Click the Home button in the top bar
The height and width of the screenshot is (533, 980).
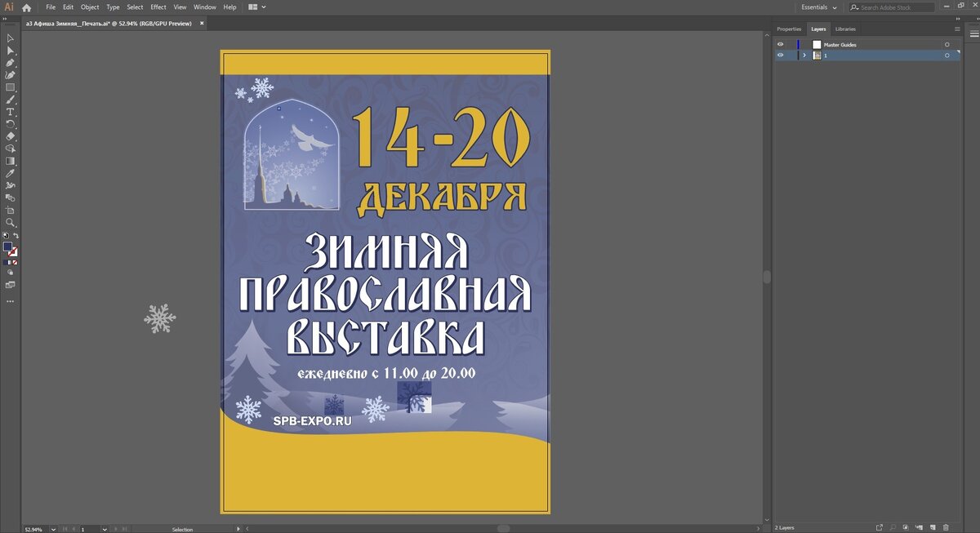26,7
